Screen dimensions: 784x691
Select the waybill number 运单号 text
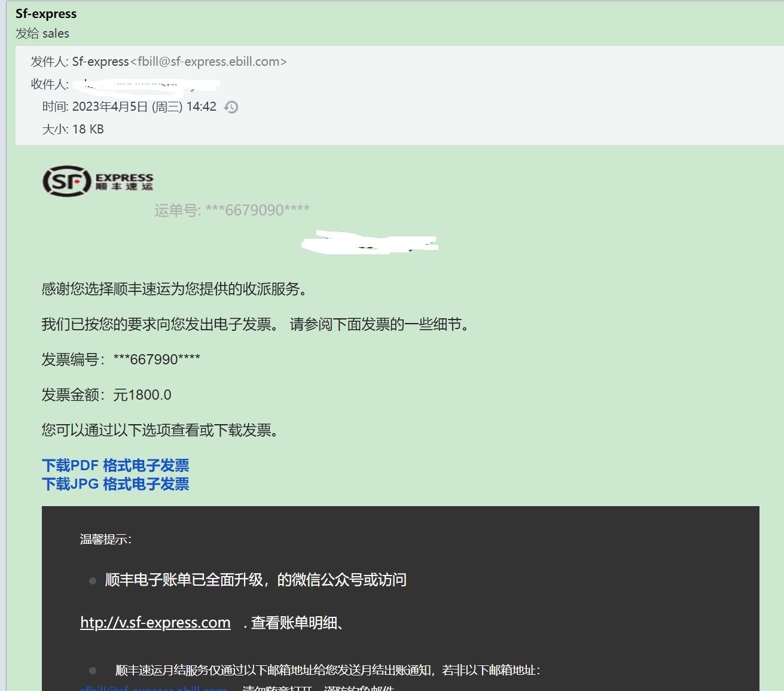point(233,210)
